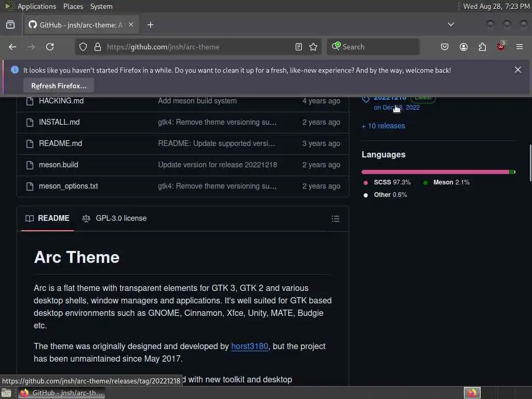Reload the current page
Viewport: 532px width, 399px height.
50,47
